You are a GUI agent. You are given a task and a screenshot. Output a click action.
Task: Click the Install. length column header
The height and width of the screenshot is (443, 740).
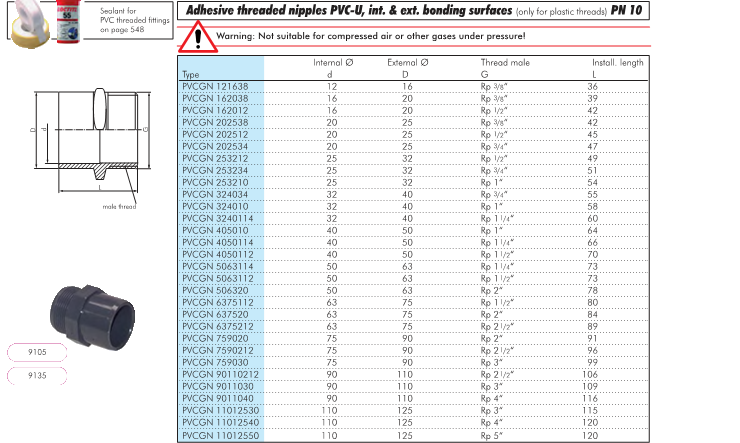pyautogui.click(x=592, y=63)
